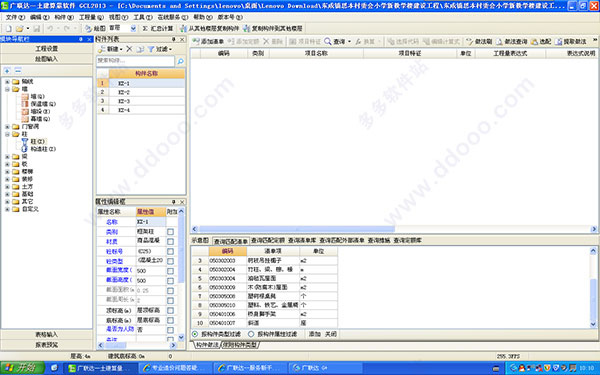Click the component search magnifier icon
Viewport: 600px width, 375px height.
[180, 61]
